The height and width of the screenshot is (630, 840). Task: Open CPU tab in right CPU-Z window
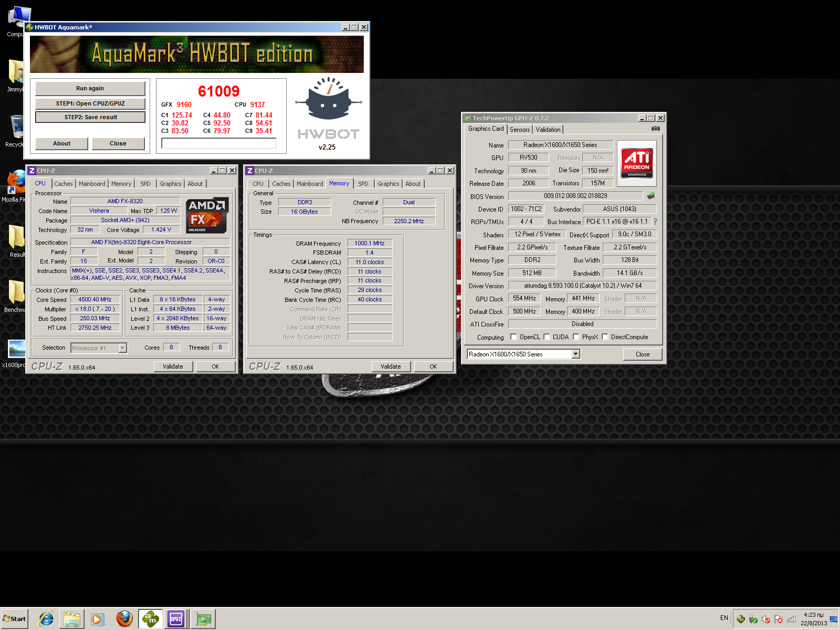coord(258,184)
